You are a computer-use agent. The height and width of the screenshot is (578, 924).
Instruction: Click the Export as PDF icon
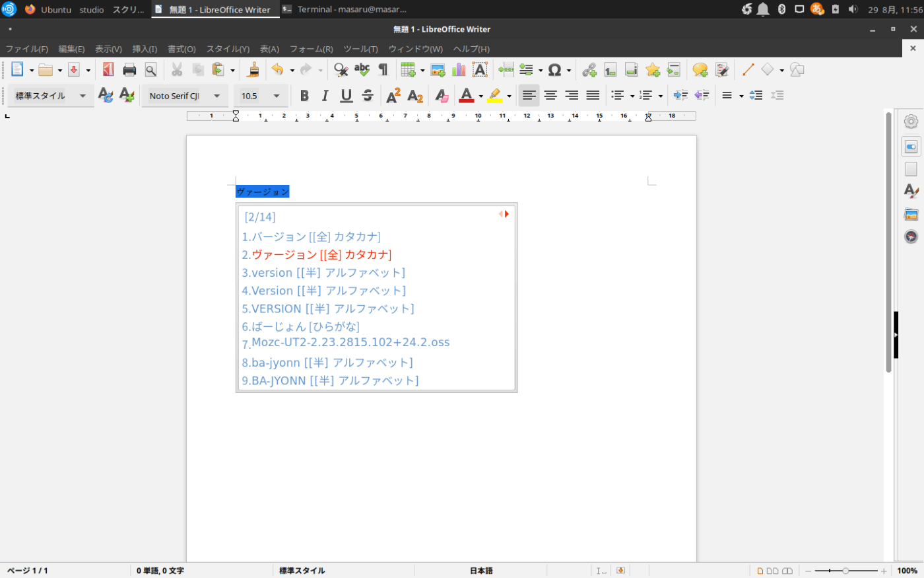(108, 69)
